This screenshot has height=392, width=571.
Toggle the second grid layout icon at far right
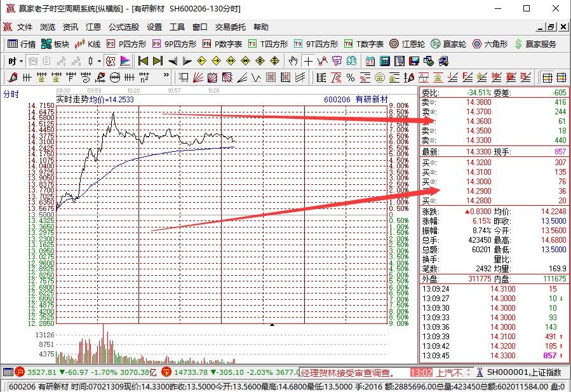pos(561,78)
